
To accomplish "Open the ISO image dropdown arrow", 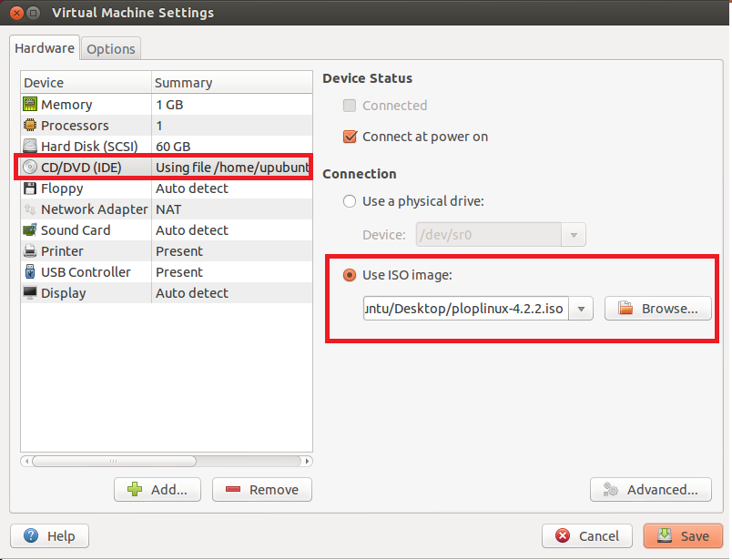I will [580, 308].
